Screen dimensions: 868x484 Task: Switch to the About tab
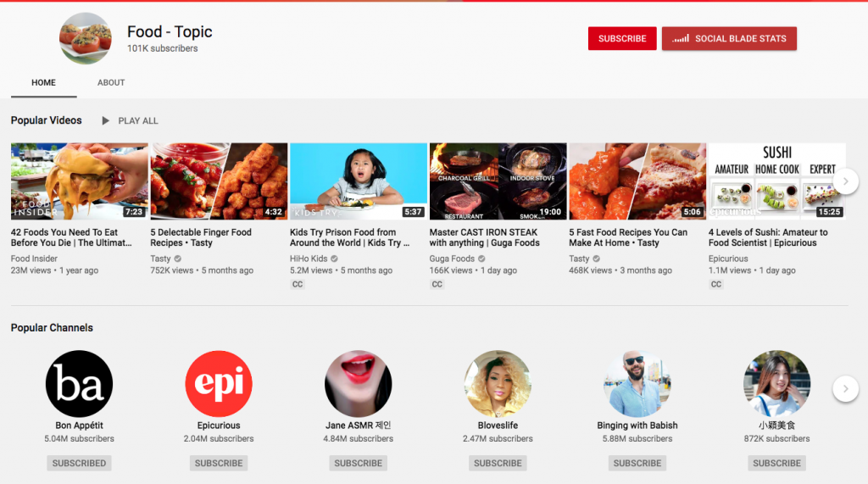111,82
